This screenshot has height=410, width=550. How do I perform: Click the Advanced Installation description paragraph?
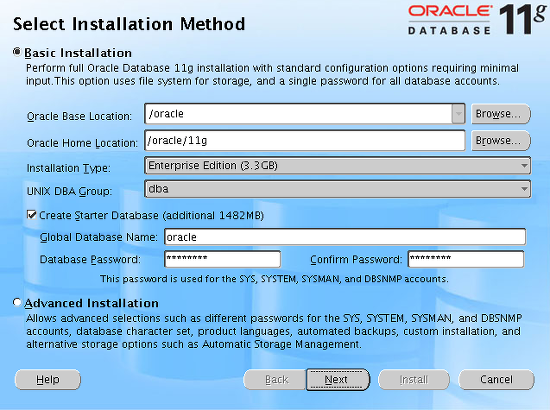(274, 331)
